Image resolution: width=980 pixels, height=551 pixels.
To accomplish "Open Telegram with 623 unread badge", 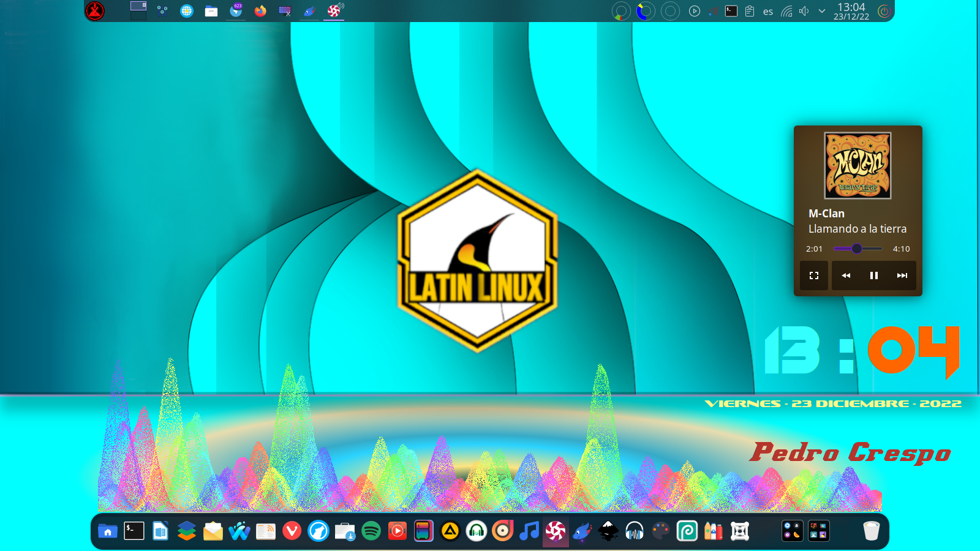I will pyautogui.click(x=236, y=10).
